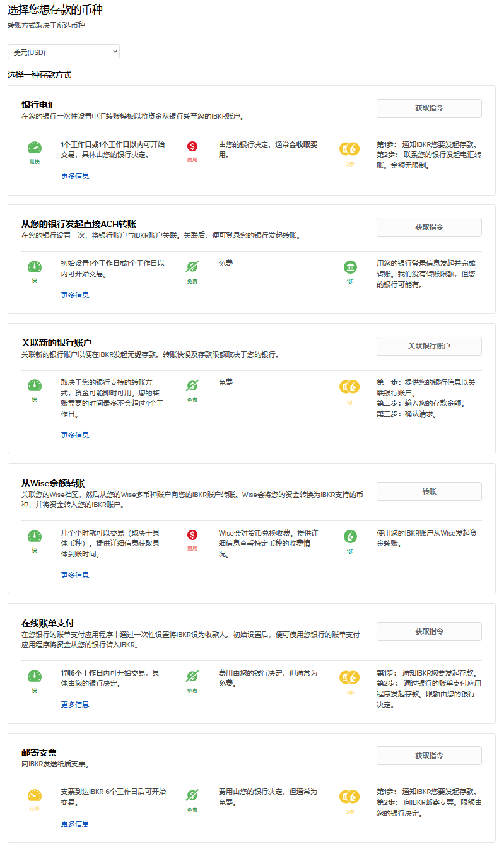Click the green 1步 icon in Wise section

350,537
